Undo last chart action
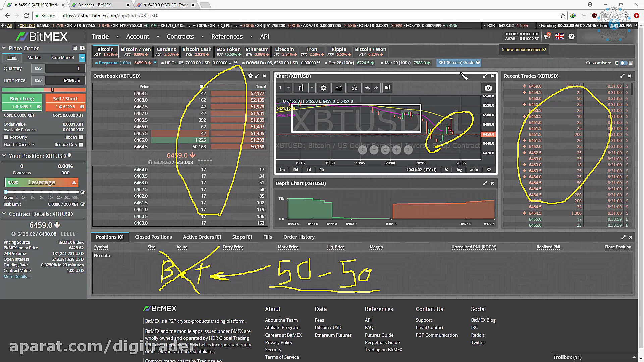 368,88
